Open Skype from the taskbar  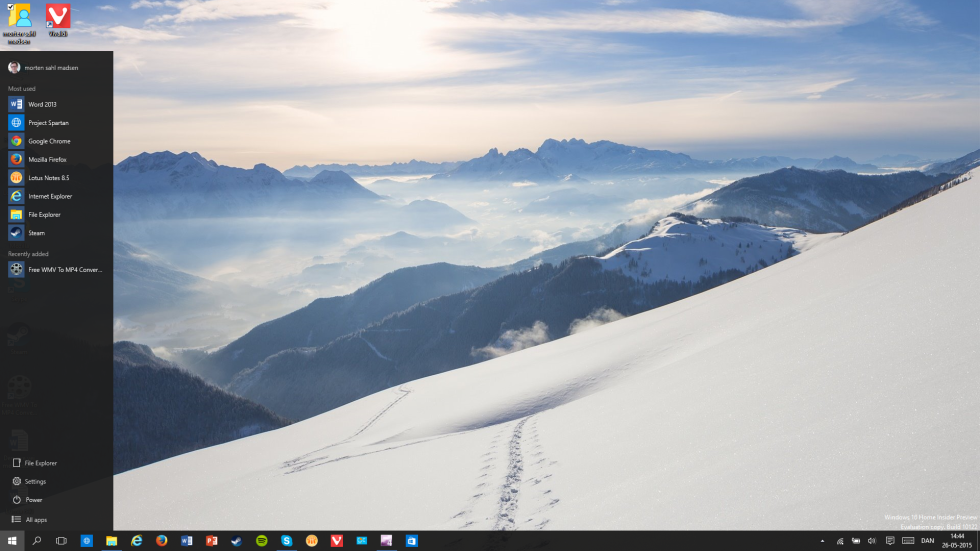pyautogui.click(x=287, y=541)
